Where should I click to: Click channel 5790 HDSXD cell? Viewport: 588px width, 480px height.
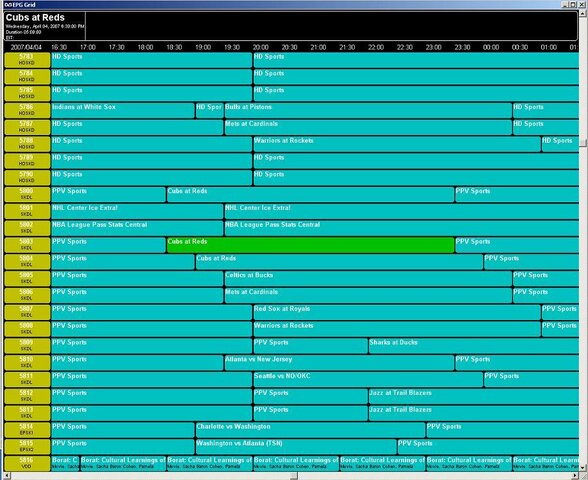click(x=27, y=178)
